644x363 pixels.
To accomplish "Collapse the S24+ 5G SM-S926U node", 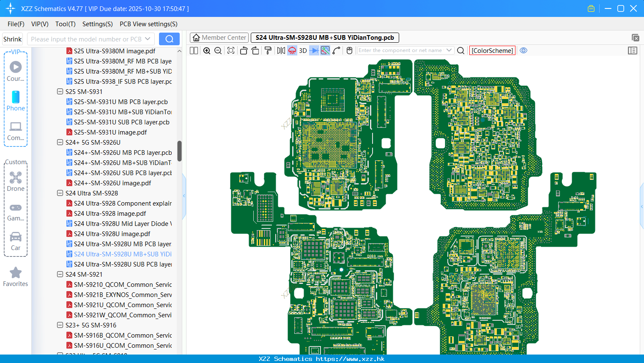I will click(60, 142).
